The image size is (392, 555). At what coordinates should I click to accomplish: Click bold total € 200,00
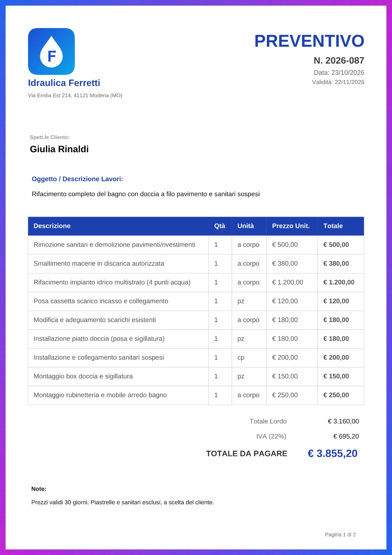336,357
